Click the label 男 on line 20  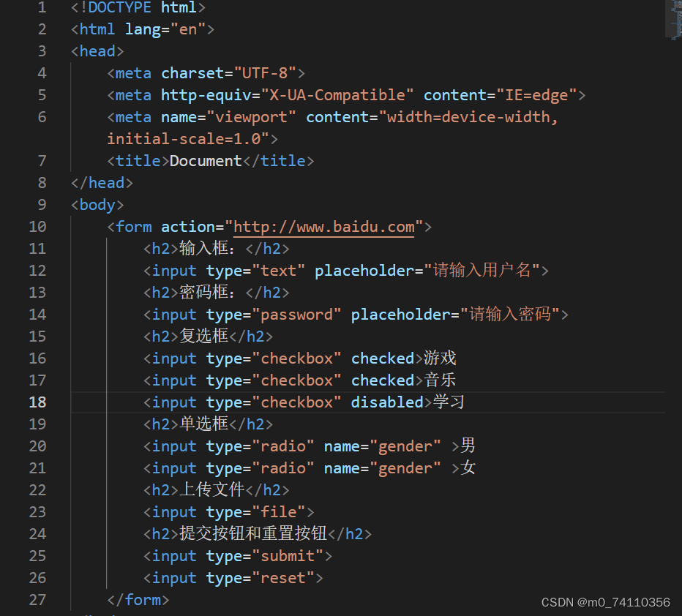[x=468, y=446]
